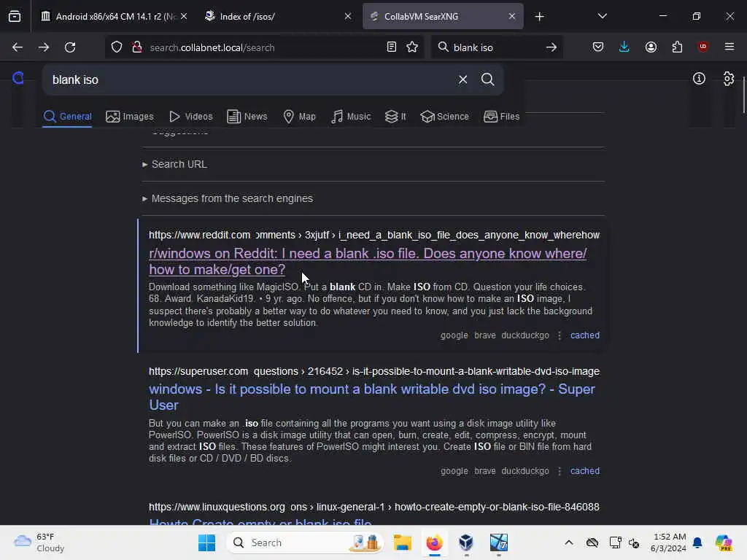Select the Science search category
The width and height of the screenshot is (747, 560).
444,116
